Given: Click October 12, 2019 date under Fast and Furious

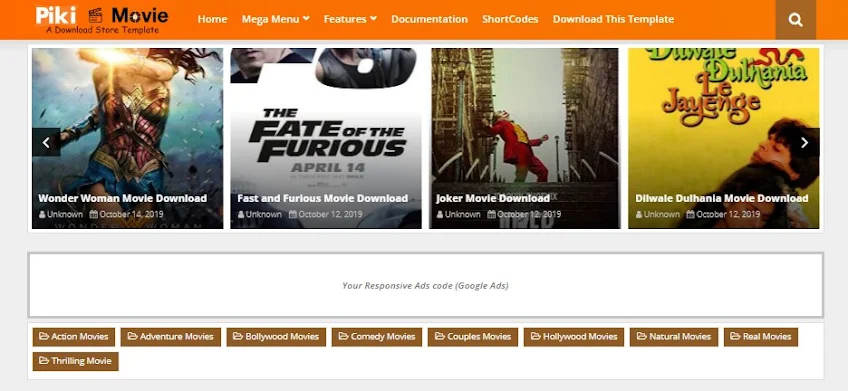Looking at the screenshot, I should point(326,214).
